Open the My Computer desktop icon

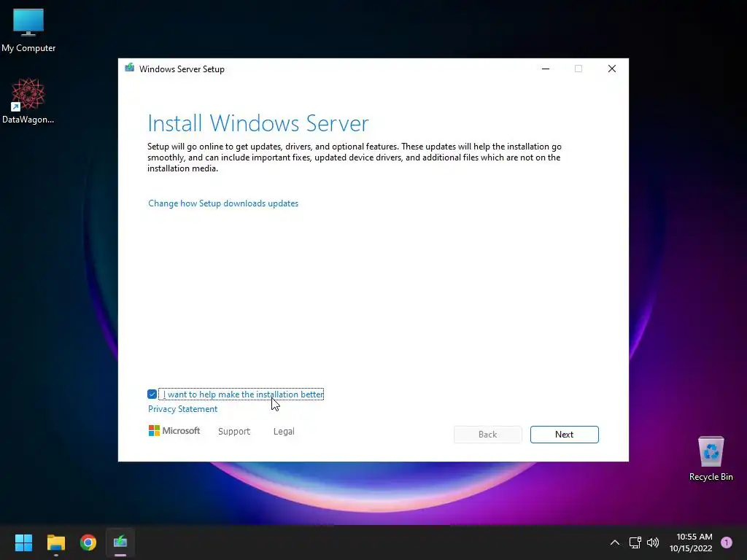point(28,30)
